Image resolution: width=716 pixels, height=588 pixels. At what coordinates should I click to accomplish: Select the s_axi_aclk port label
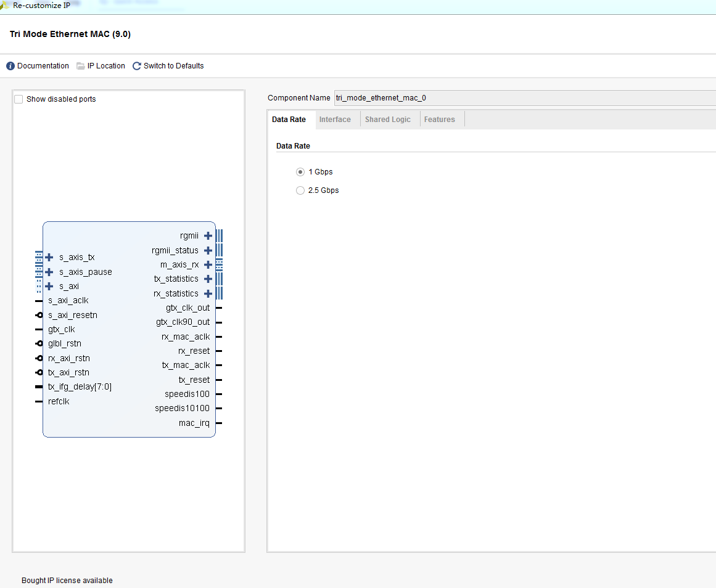coord(68,300)
